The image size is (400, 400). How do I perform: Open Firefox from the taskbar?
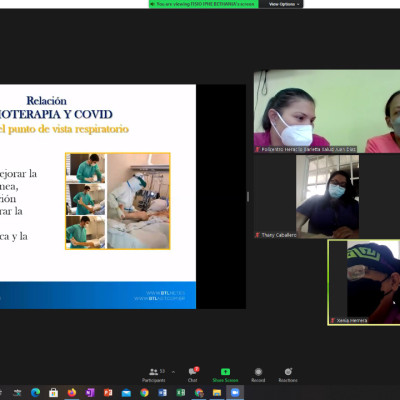point(72,393)
